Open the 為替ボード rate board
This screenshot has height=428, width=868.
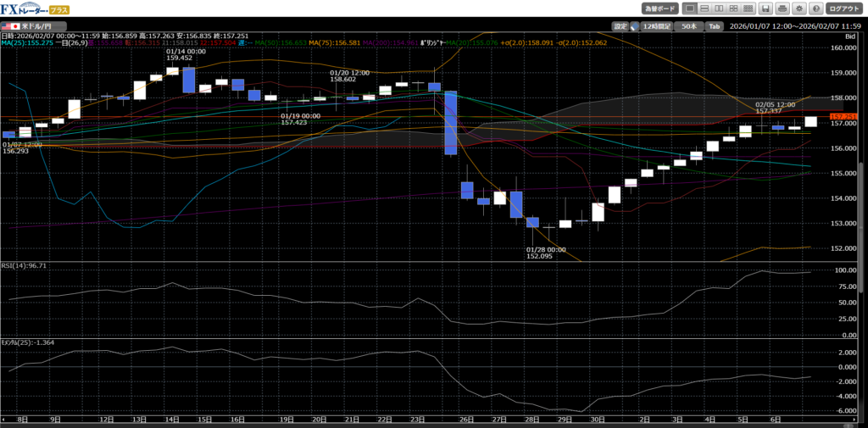[x=659, y=8]
